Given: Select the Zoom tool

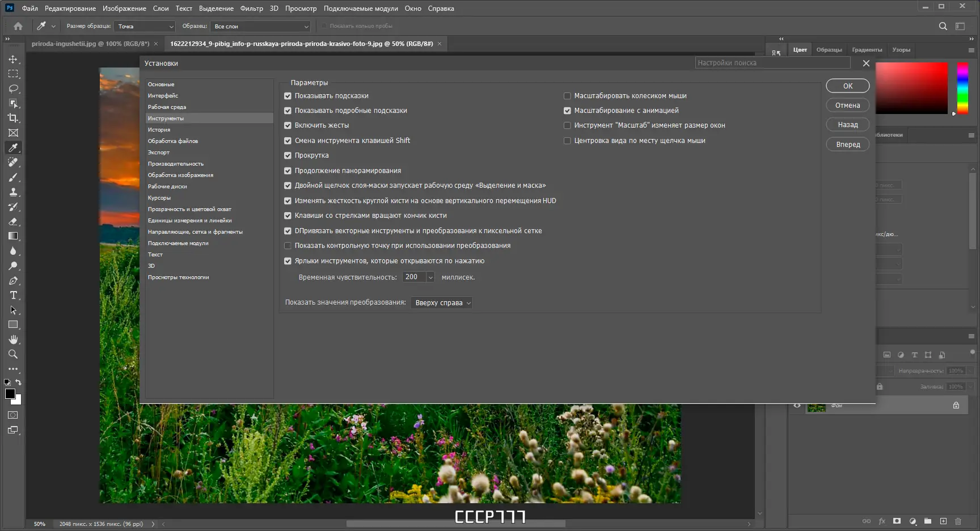Looking at the screenshot, I should 13,354.
